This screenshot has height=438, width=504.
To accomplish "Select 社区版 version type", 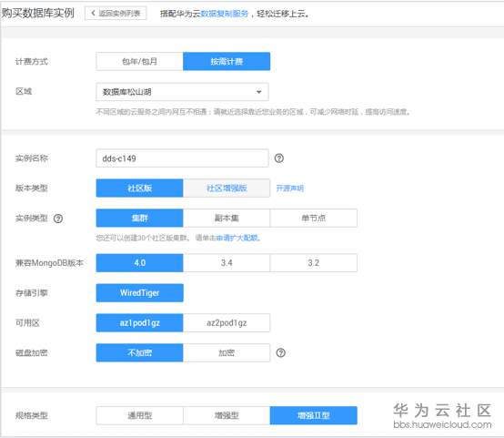I will [139, 188].
